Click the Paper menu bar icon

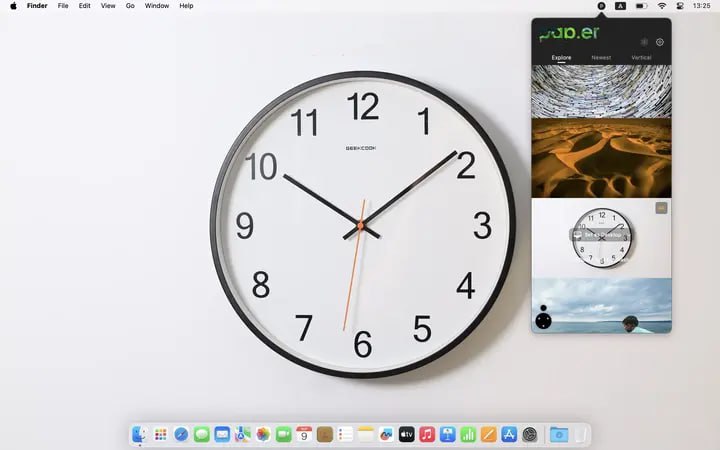[601, 6]
